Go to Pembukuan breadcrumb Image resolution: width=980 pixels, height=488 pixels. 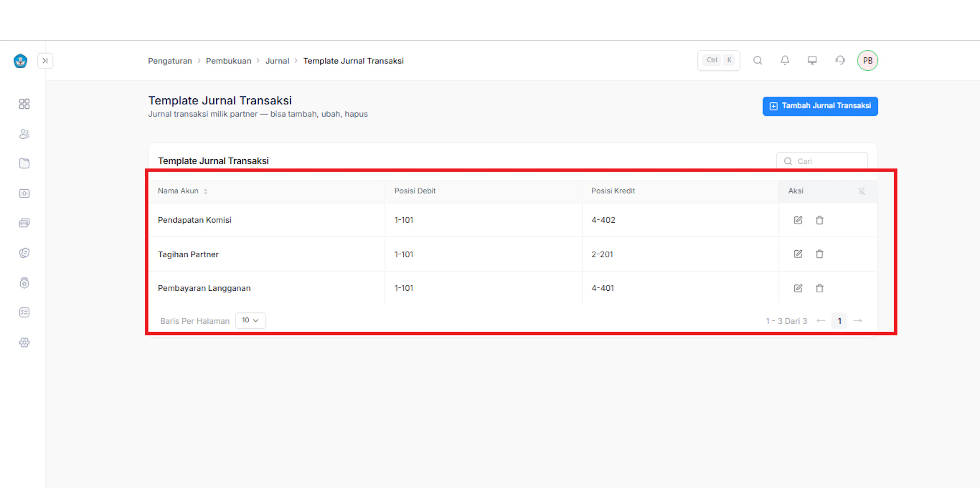[228, 61]
